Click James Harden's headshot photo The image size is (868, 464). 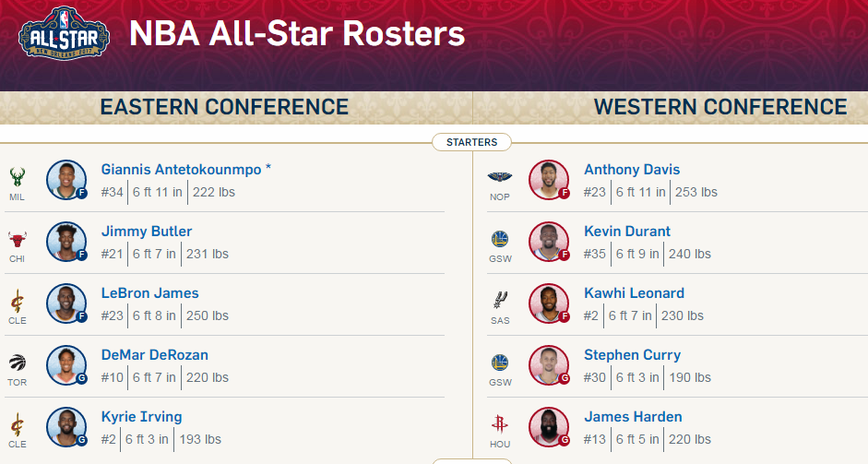pos(549,427)
